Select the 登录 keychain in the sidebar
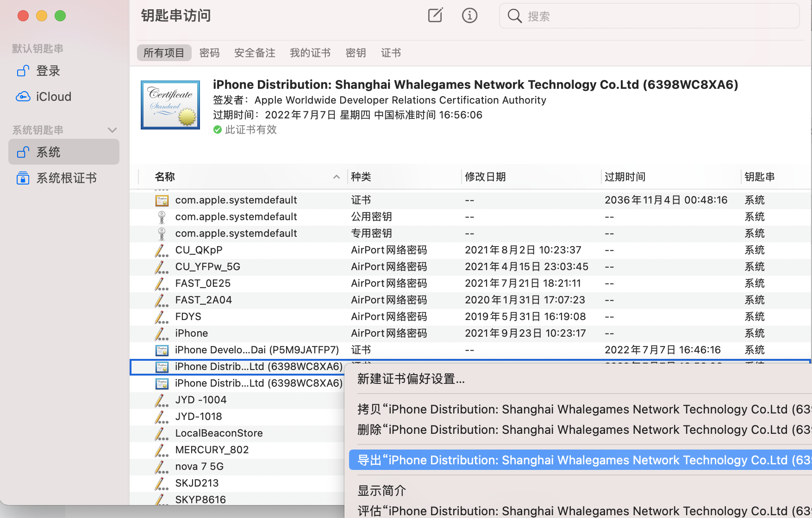The height and width of the screenshot is (518, 812). tap(64, 71)
